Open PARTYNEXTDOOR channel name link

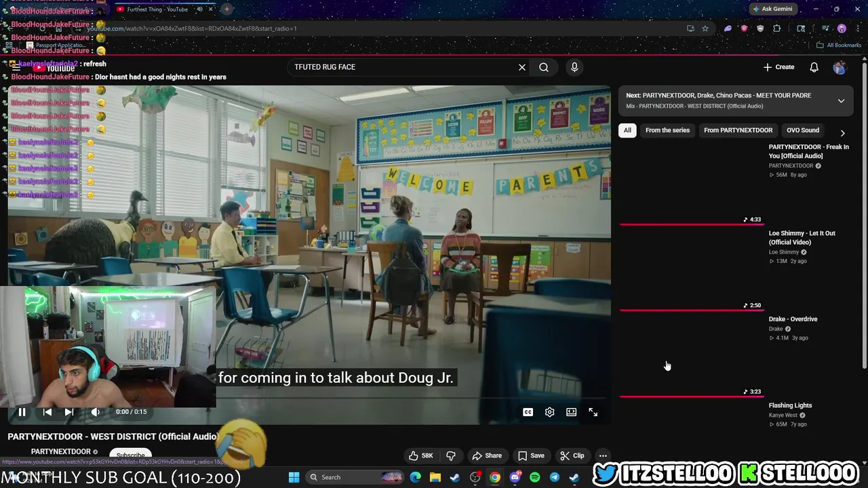click(x=60, y=451)
